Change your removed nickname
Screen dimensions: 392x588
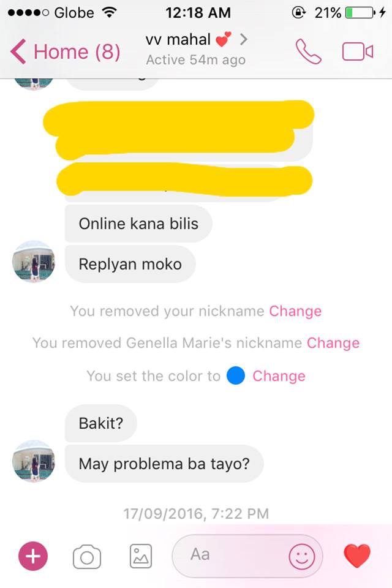(295, 311)
